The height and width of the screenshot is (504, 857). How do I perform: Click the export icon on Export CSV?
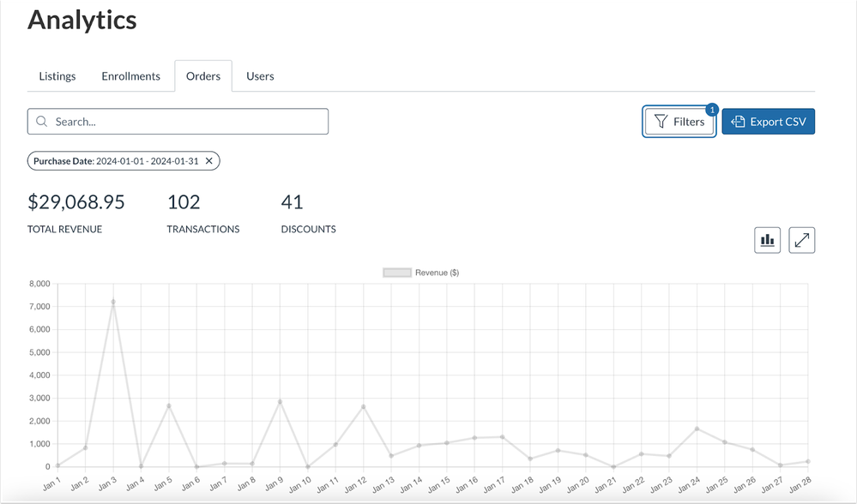tap(738, 122)
